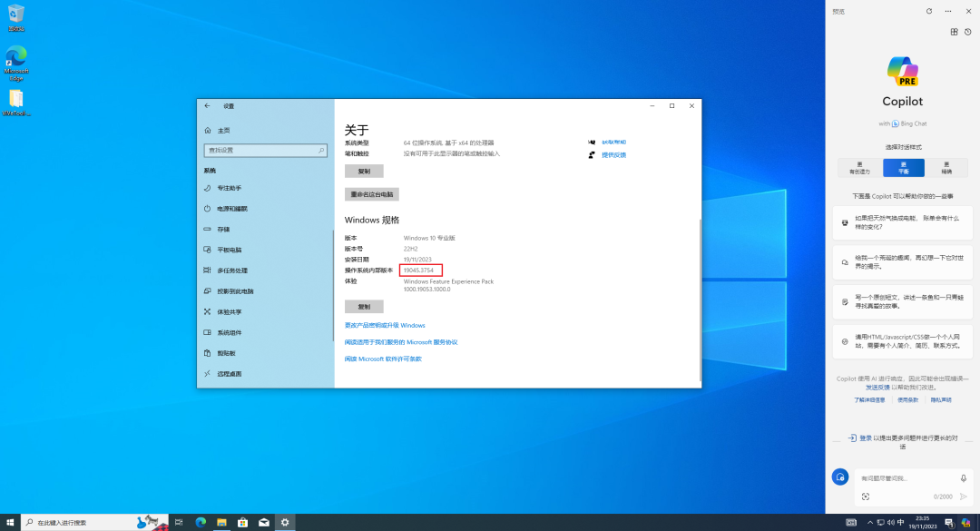The image size is (980, 531).
Task: Click the 提供反馈 link in Settings
Action: tap(613, 155)
